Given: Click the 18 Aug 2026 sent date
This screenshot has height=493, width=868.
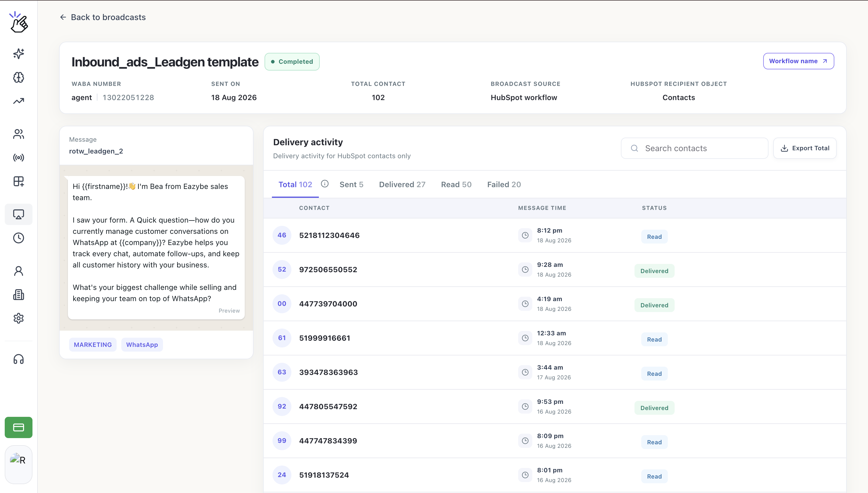Looking at the screenshot, I should click(x=234, y=97).
